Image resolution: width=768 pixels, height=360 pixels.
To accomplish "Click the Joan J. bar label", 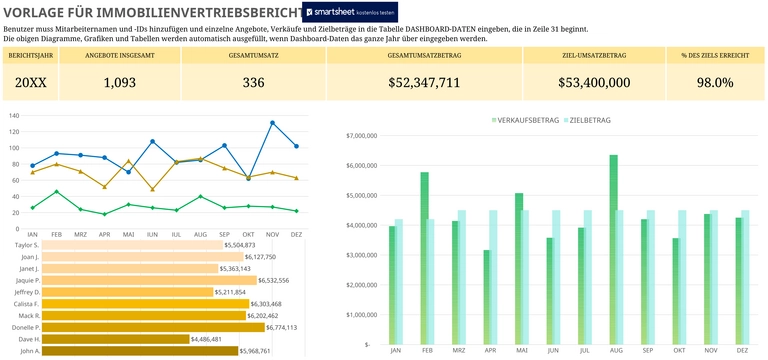I will pos(30,257).
